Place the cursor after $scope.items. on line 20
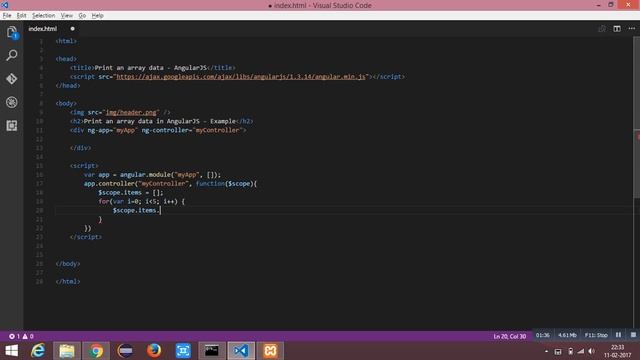Viewport: 640px width, 360px height. [x=161, y=211]
